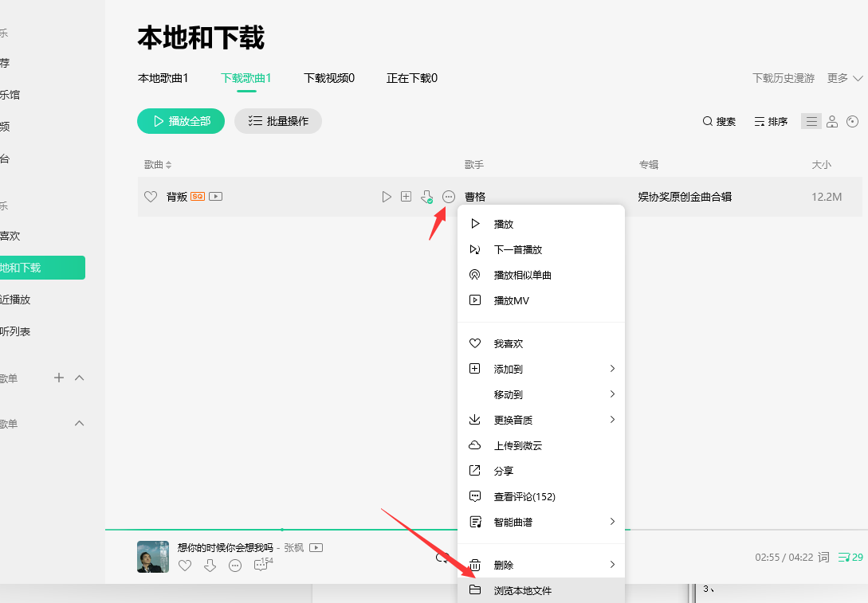
Task: Switch to singer view icon near 排序
Action: point(831,120)
